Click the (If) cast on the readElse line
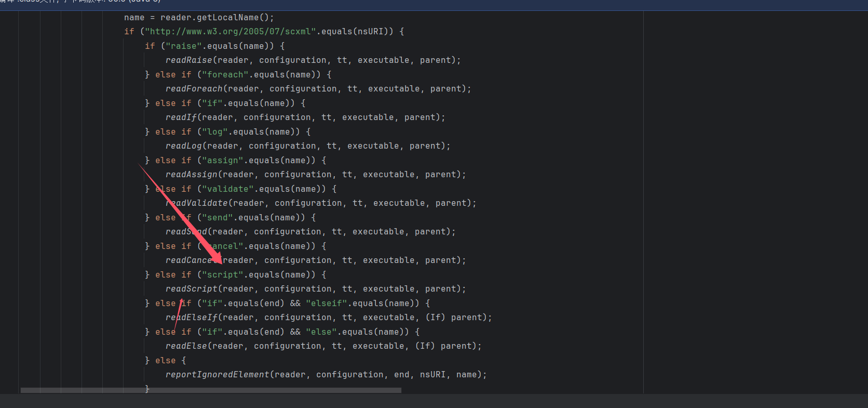This screenshot has width=868, height=408. tap(425, 346)
